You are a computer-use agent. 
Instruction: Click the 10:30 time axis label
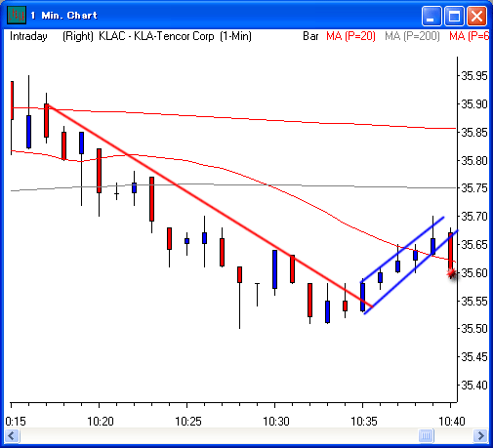point(276,422)
